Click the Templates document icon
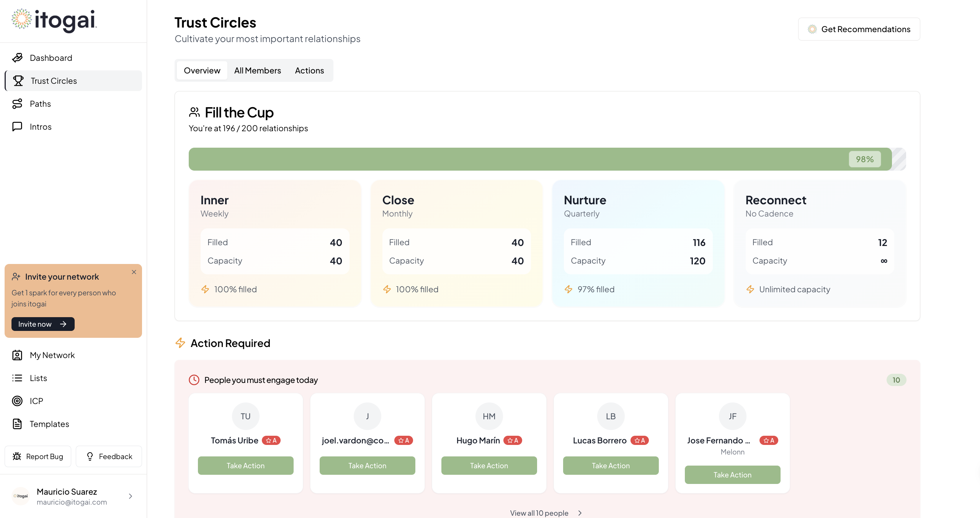The image size is (980, 518). tap(18, 424)
